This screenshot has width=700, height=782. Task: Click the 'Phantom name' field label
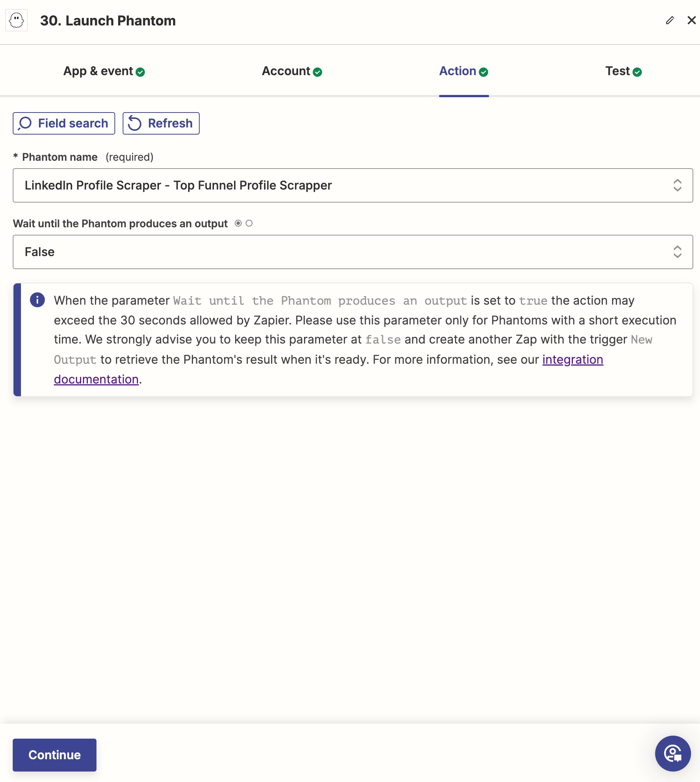(x=59, y=157)
